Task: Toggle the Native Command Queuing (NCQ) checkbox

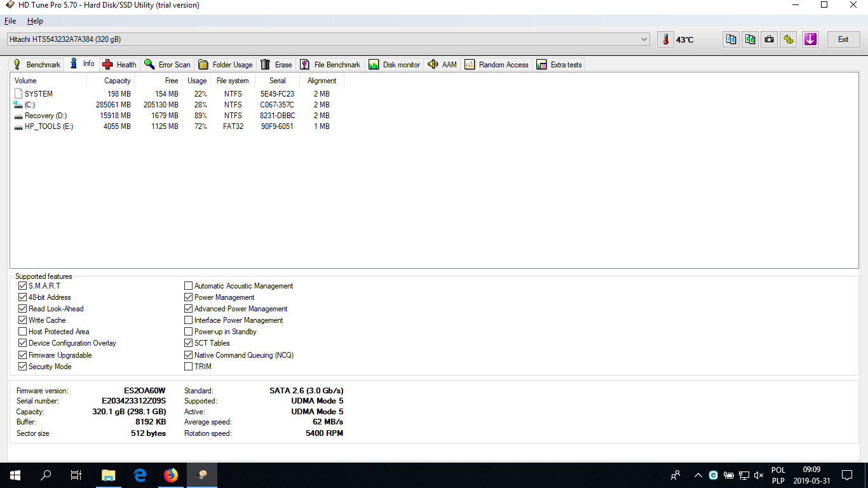Action: pyautogui.click(x=189, y=355)
